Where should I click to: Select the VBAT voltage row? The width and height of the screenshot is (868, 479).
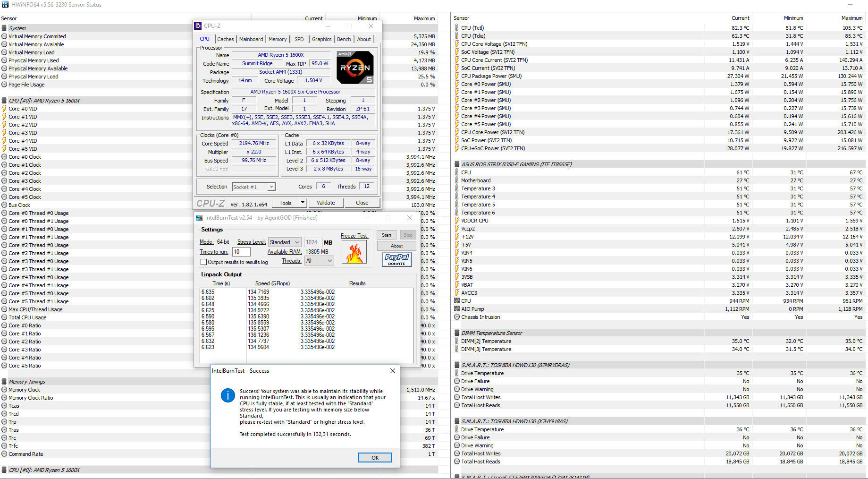click(x=658, y=285)
